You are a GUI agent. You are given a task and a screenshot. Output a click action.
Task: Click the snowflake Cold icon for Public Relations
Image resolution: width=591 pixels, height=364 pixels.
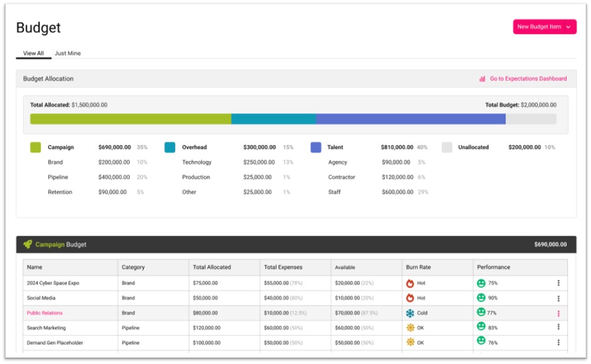410,313
